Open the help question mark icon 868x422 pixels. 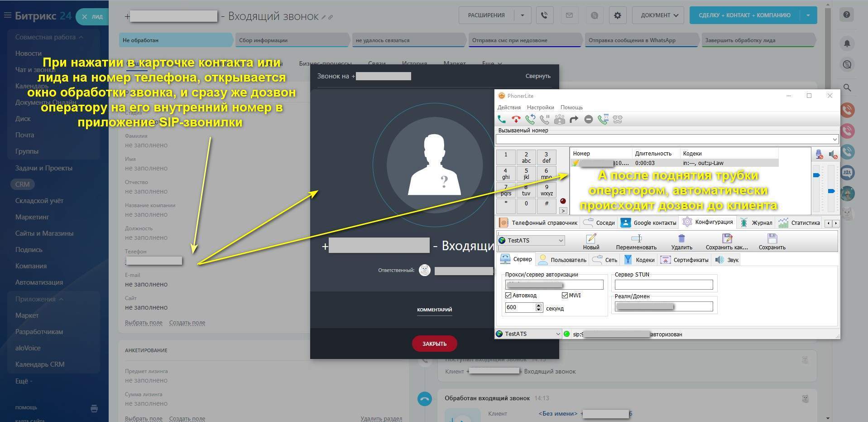point(846,15)
